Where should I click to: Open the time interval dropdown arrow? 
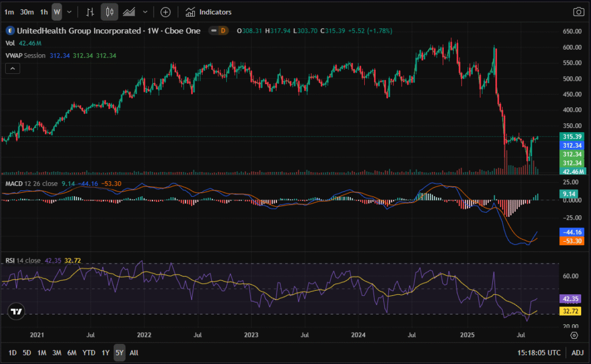(x=69, y=12)
